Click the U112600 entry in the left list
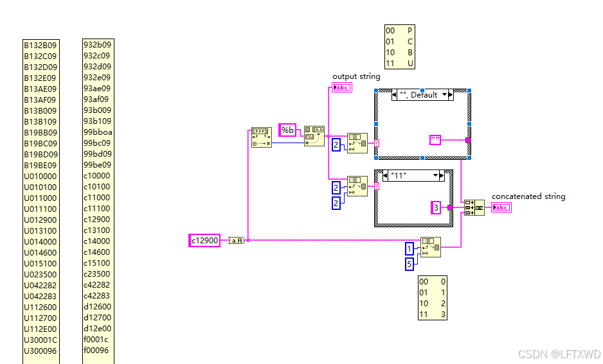 pyautogui.click(x=40, y=307)
